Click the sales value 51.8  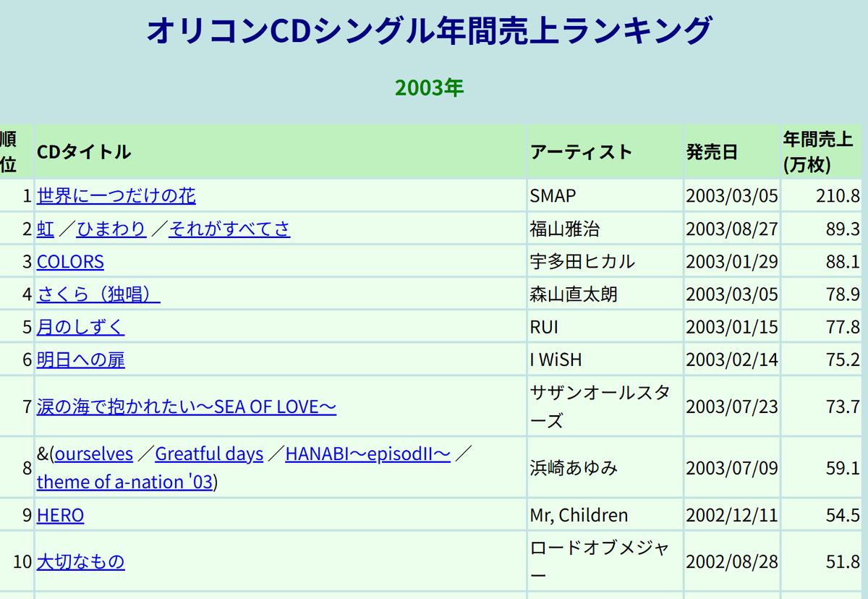pyautogui.click(x=842, y=561)
